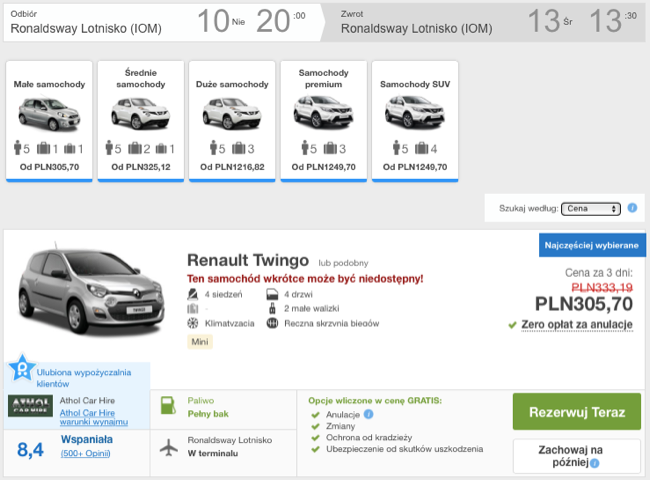Click the luggage icon beside the dash
The height and width of the screenshot is (480, 650).
pos(192,308)
